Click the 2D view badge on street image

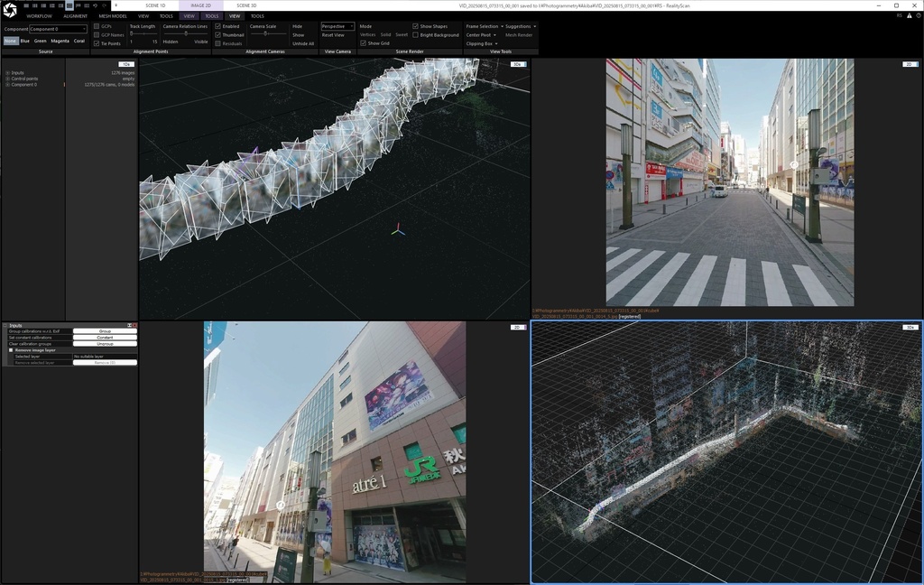point(910,64)
